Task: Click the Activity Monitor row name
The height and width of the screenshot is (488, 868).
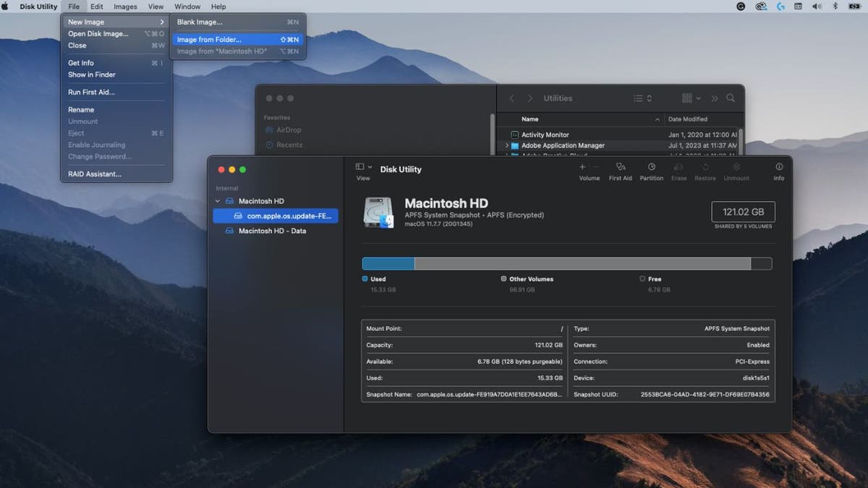Action: [x=545, y=134]
